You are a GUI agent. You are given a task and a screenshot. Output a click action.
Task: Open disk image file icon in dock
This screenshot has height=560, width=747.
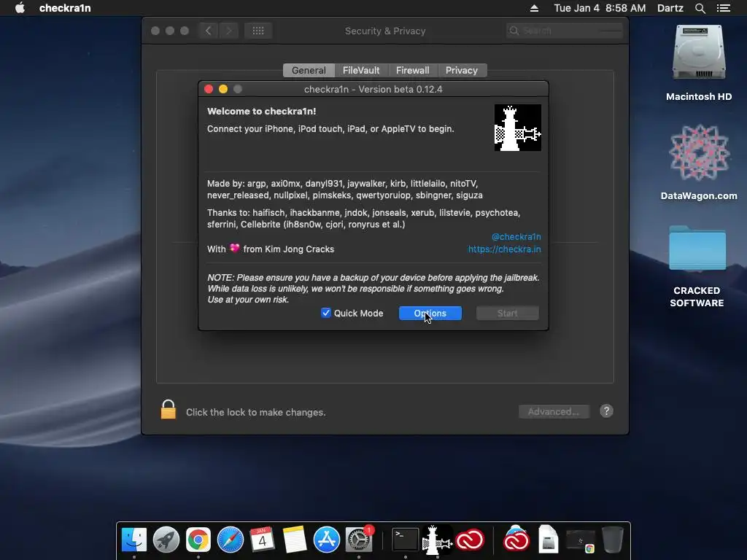[549, 540]
